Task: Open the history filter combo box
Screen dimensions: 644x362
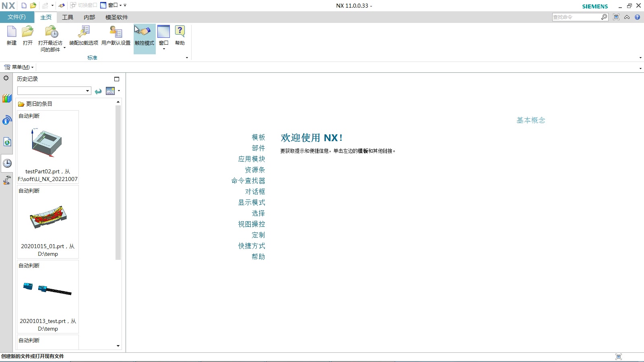Action: coord(54,91)
